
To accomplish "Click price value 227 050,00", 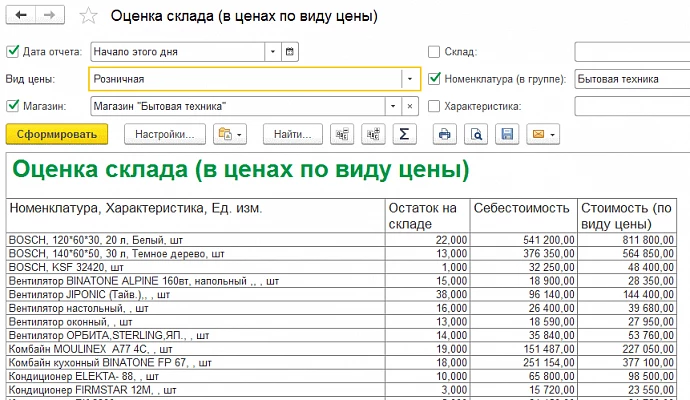I will pyautogui.click(x=648, y=349).
